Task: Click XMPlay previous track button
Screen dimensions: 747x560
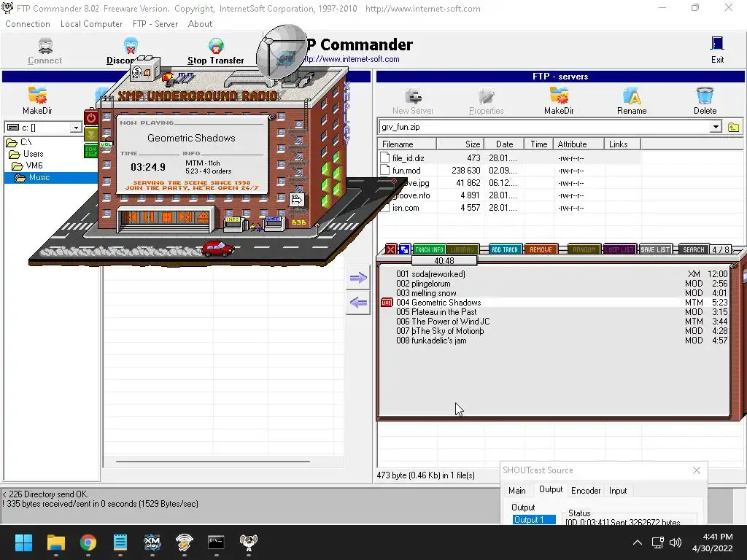Action: [x=132, y=217]
